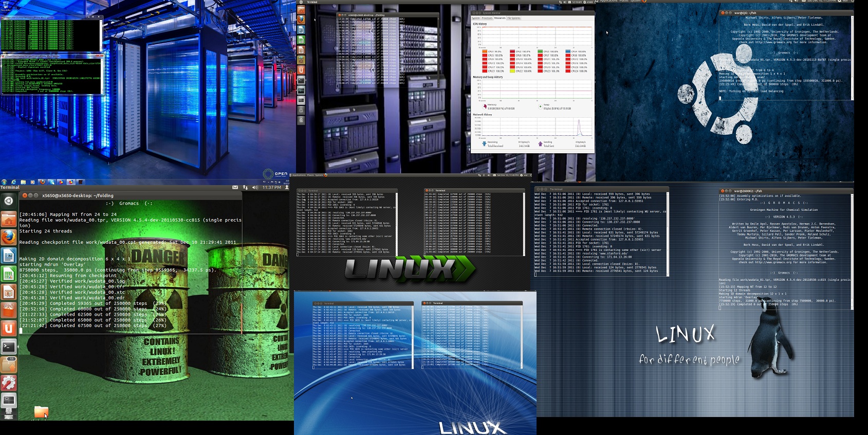Show the calendar from the 11:37 PM clock

(272, 187)
